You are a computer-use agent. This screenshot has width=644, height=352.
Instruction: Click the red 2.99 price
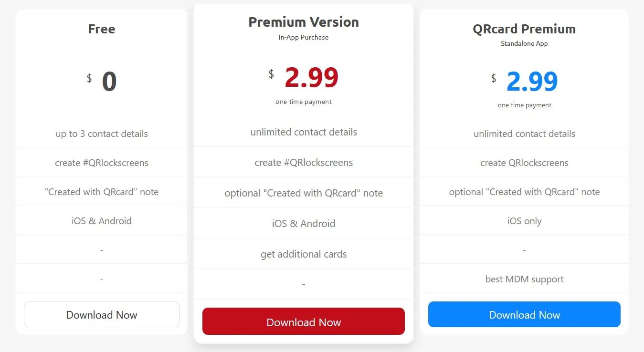pyautogui.click(x=311, y=78)
